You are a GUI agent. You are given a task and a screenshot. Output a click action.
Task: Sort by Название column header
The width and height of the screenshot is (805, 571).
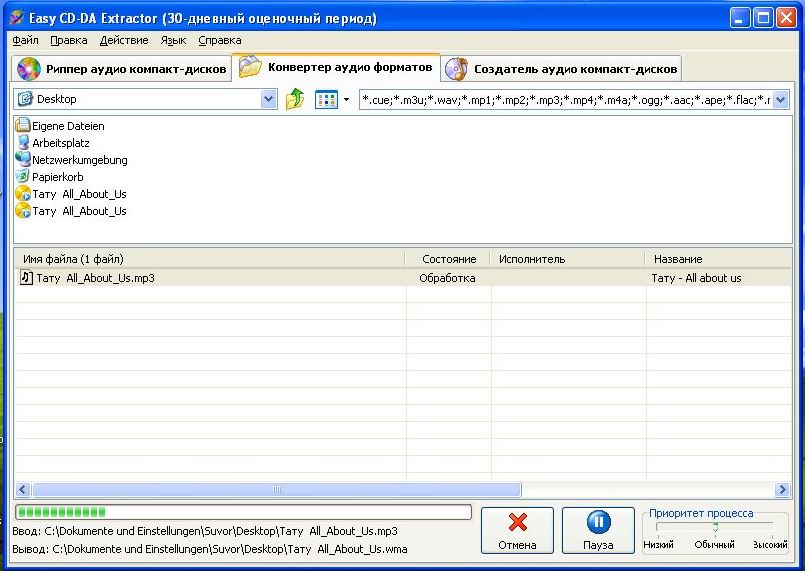(x=718, y=259)
